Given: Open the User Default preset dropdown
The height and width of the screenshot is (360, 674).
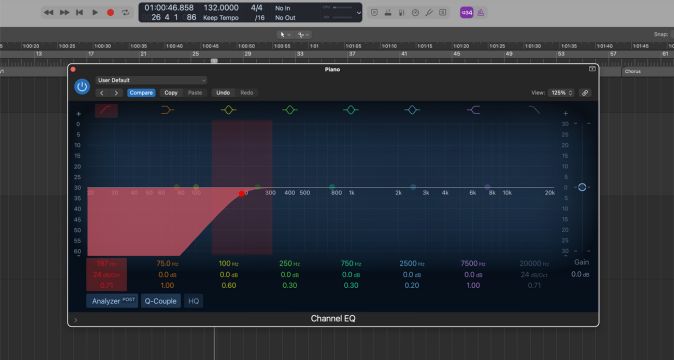Looking at the screenshot, I should (x=151, y=80).
